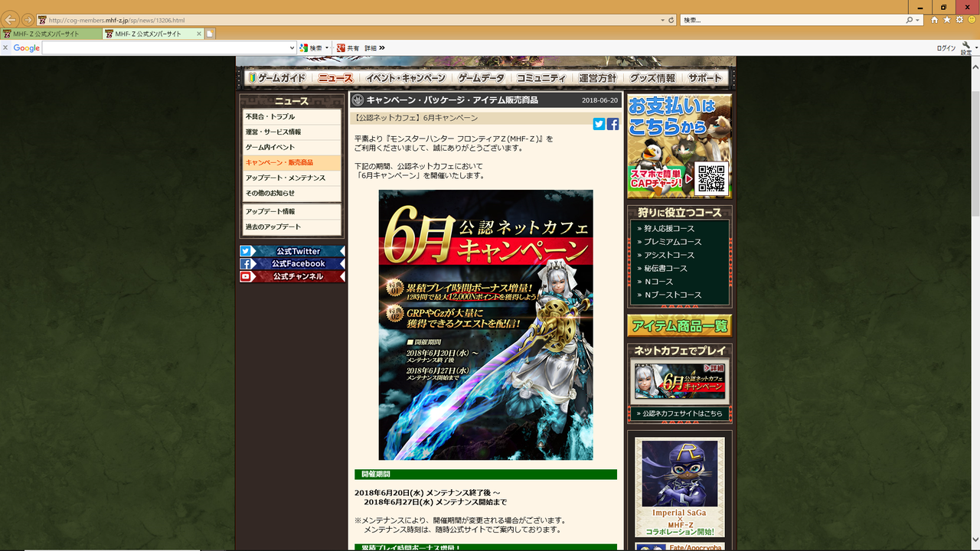Select 運営・サービス情報 in news sidebar
Viewport: 980px width, 551px height.
pyautogui.click(x=292, y=132)
